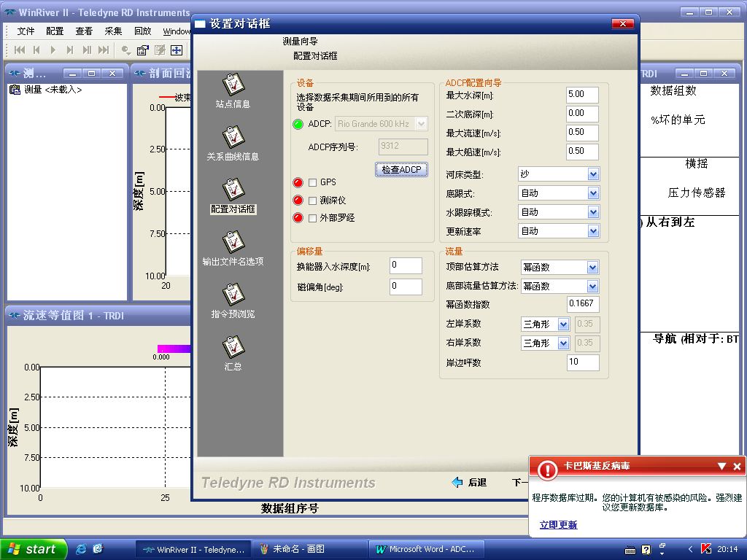Expand the 左岸系数 shape dropdown

[563, 324]
